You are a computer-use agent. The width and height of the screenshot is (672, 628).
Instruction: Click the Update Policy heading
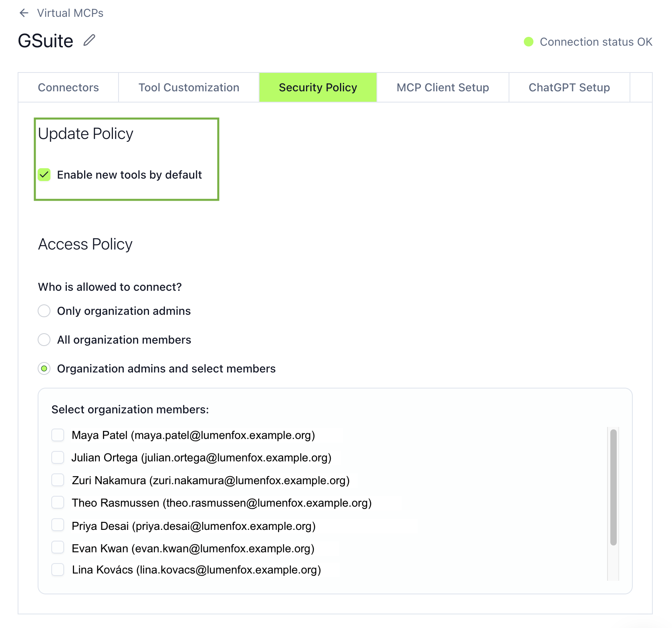point(86,134)
